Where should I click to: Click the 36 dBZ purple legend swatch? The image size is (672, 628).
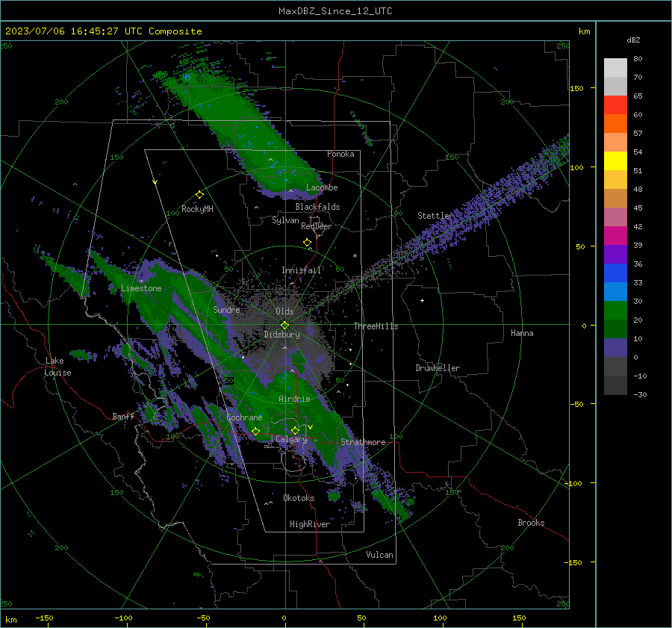pyautogui.click(x=615, y=255)
